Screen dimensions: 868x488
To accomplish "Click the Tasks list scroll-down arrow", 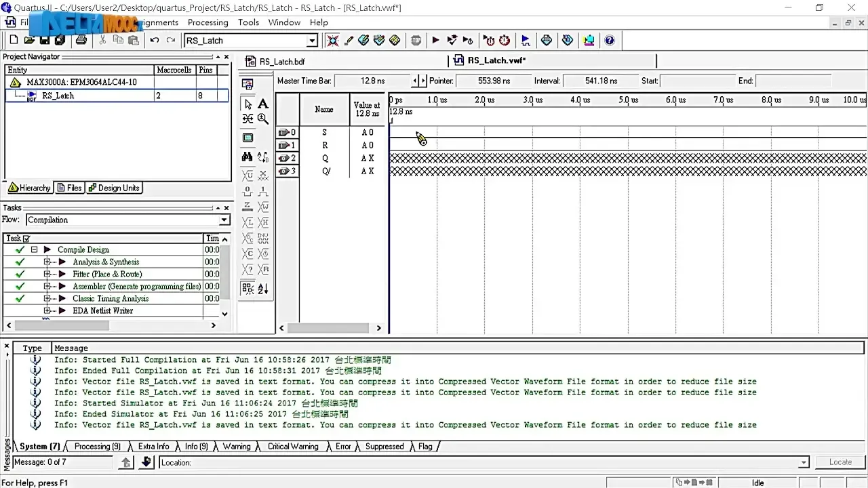I will click(x=225, y=314).
